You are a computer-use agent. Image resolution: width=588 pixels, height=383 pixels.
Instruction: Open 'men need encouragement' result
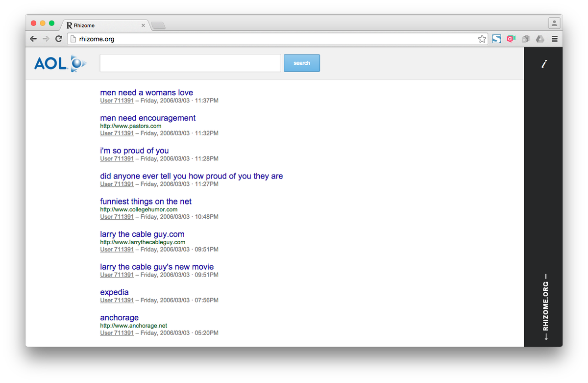[x=148, y=118]
